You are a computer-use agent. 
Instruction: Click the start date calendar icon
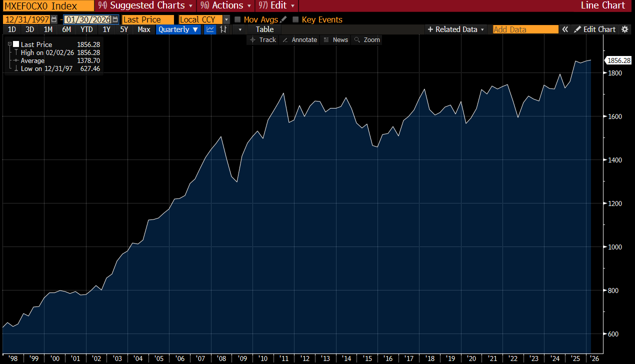(54, 19)
